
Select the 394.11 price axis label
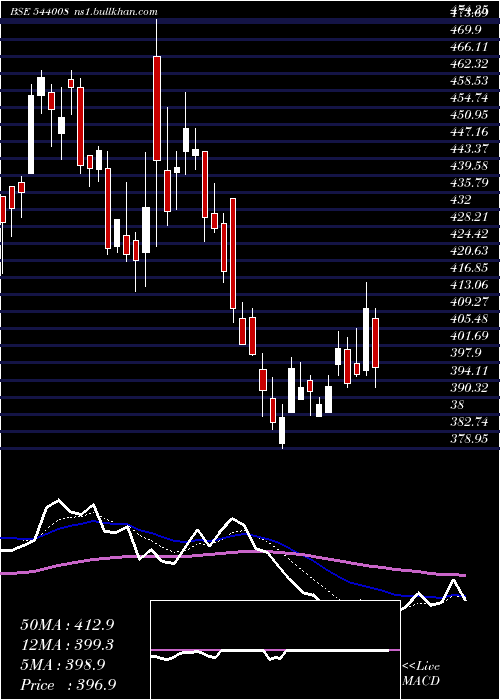click(x=469, y=370)
